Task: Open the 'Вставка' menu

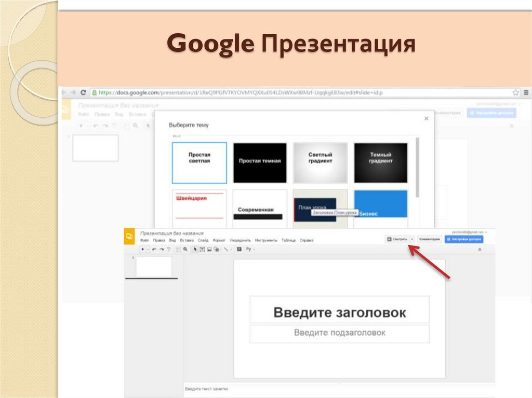Action: pos(187,240)
